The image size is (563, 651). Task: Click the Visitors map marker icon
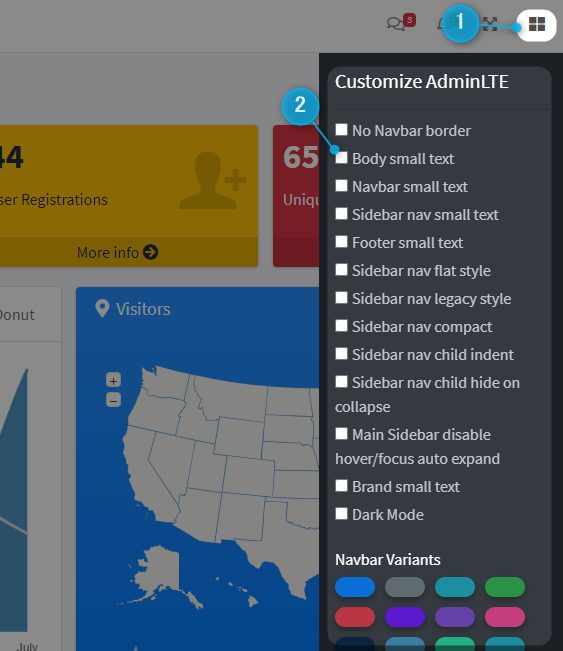[102, 308]
